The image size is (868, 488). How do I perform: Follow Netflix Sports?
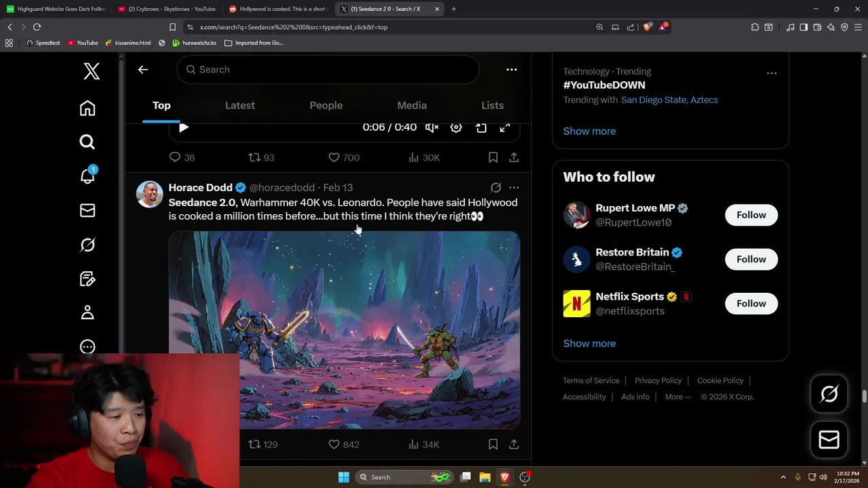pos(751,304)
